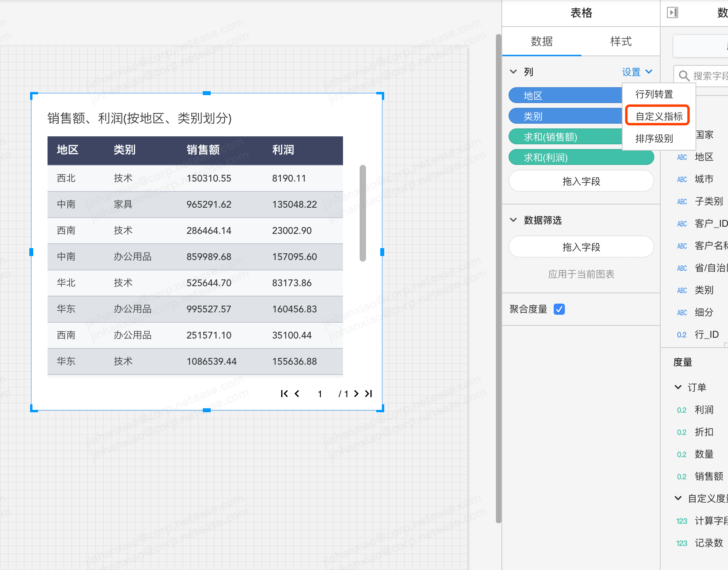Go to next table page
Viewport: 728px width, 570px height.
tap(356, 394)
